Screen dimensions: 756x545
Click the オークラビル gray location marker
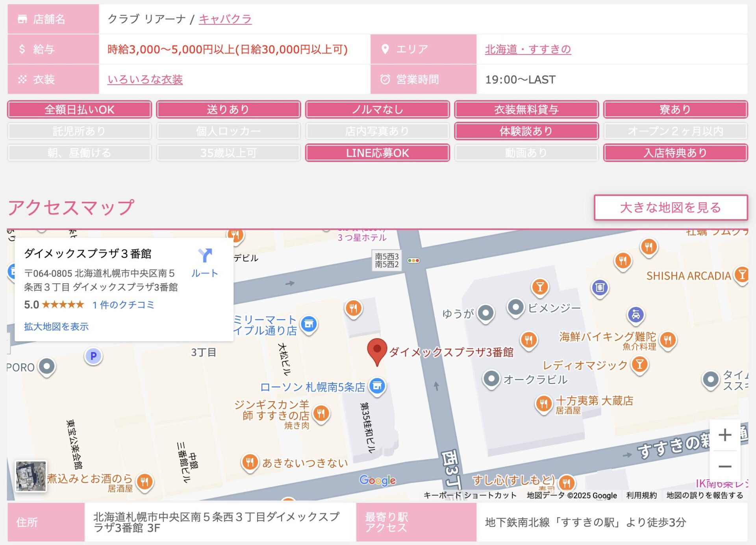point(491,379)
